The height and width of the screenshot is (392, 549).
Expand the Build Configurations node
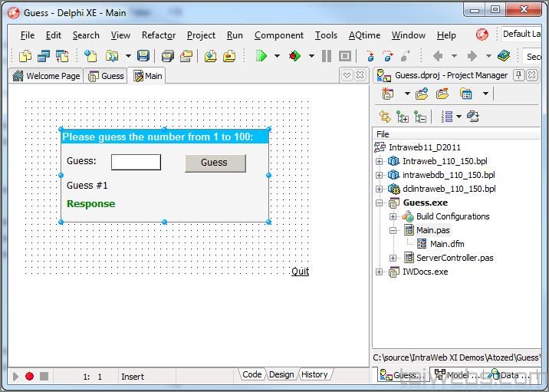[393, 216]
